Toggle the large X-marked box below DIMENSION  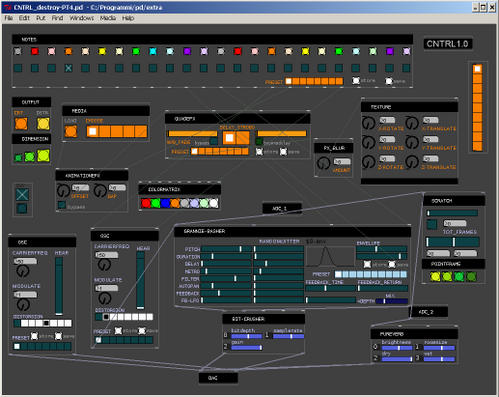[x=22, y=194]
